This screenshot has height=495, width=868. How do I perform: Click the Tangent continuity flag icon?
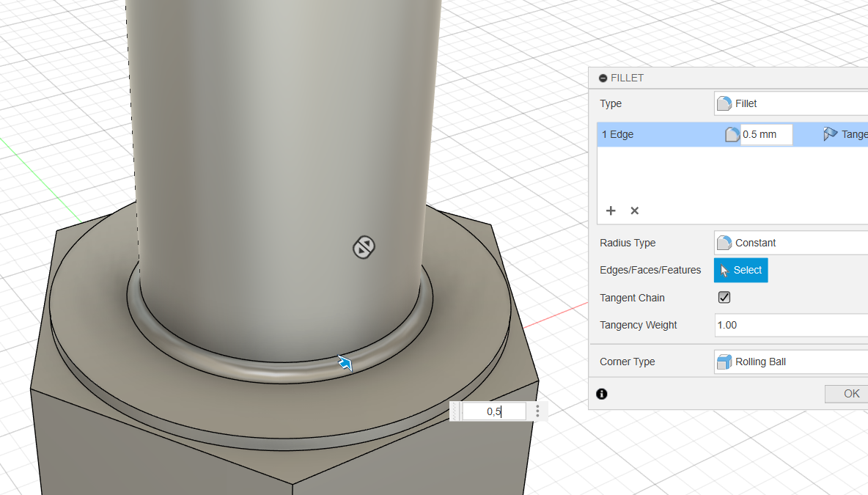tap(830, 134)
